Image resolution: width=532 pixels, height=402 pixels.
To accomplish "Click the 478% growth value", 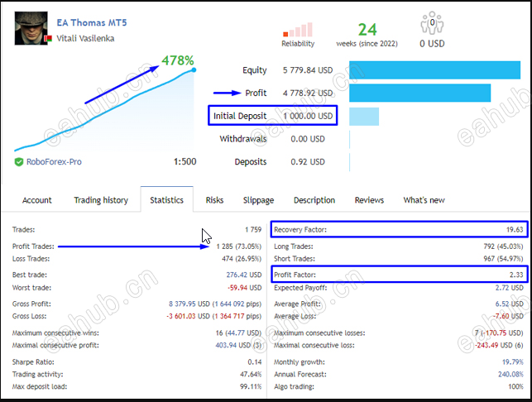I will click(177, 60).
